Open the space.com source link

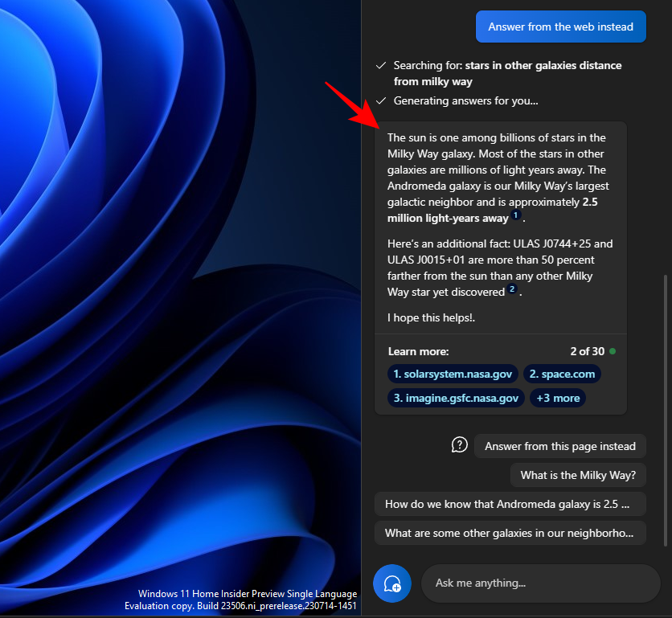pos(562,374)
